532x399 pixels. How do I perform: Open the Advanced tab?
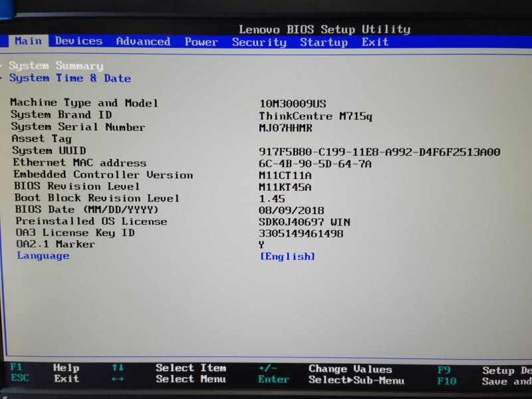(x=143, y=41)
